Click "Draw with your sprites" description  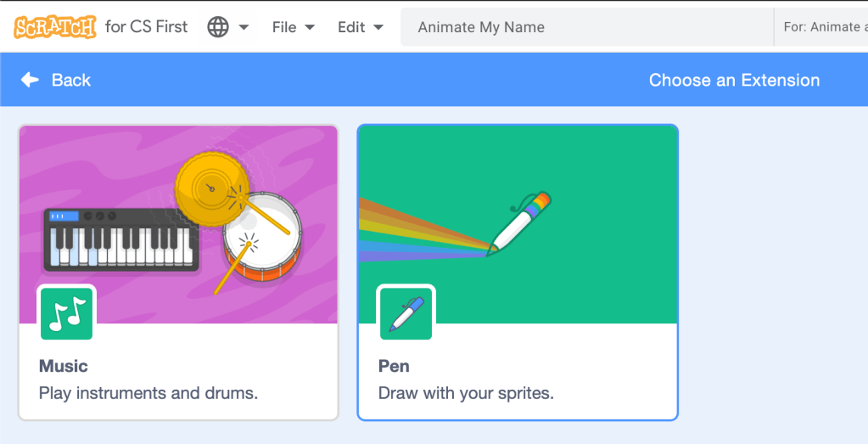pyautogui.click(x=466, y=393)
